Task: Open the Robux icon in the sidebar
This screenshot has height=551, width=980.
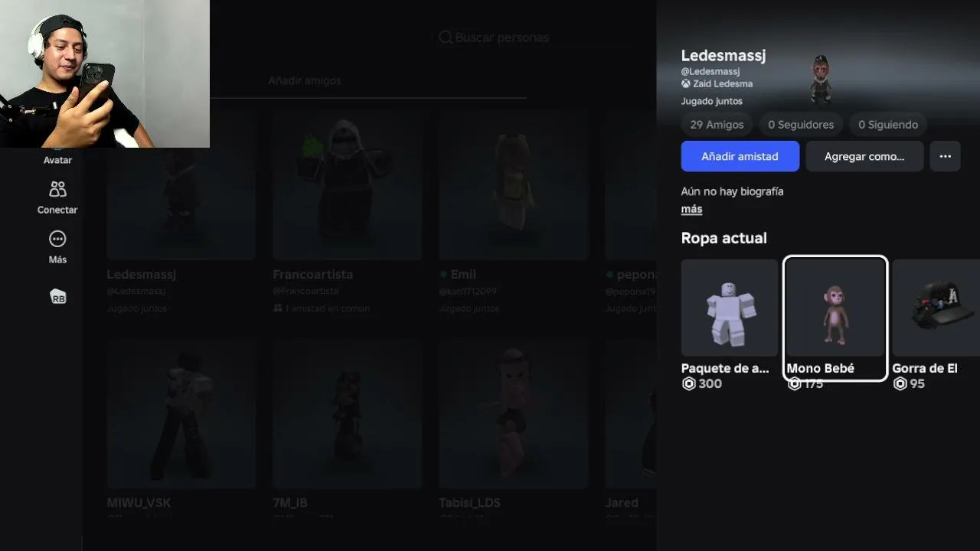Action: click(58, 297)
